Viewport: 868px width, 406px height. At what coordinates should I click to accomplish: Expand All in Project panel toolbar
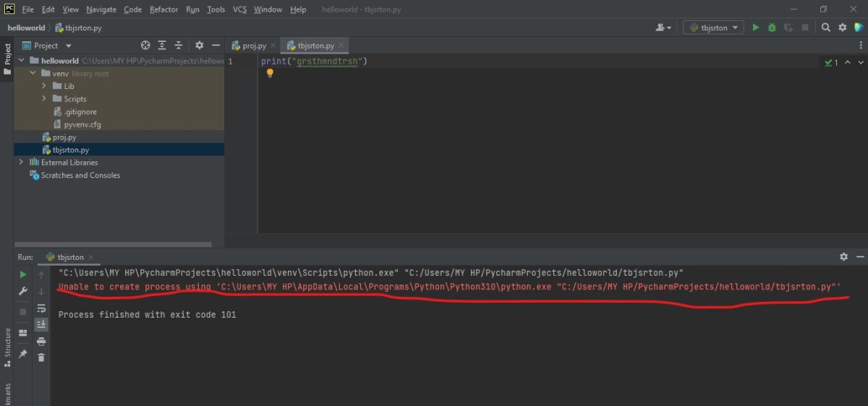pyautogui.click(x=162, y=45)
